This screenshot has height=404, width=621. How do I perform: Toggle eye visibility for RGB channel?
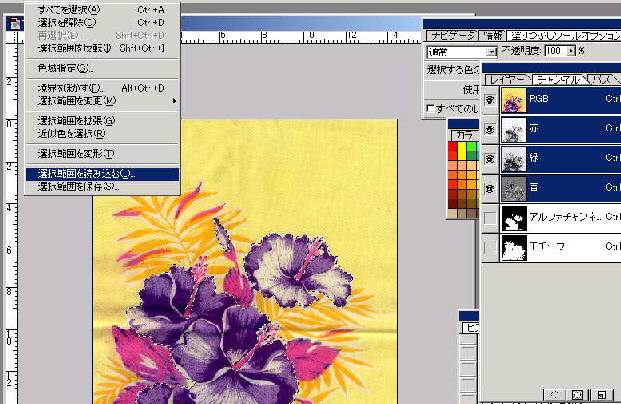[x=490, y=100]
